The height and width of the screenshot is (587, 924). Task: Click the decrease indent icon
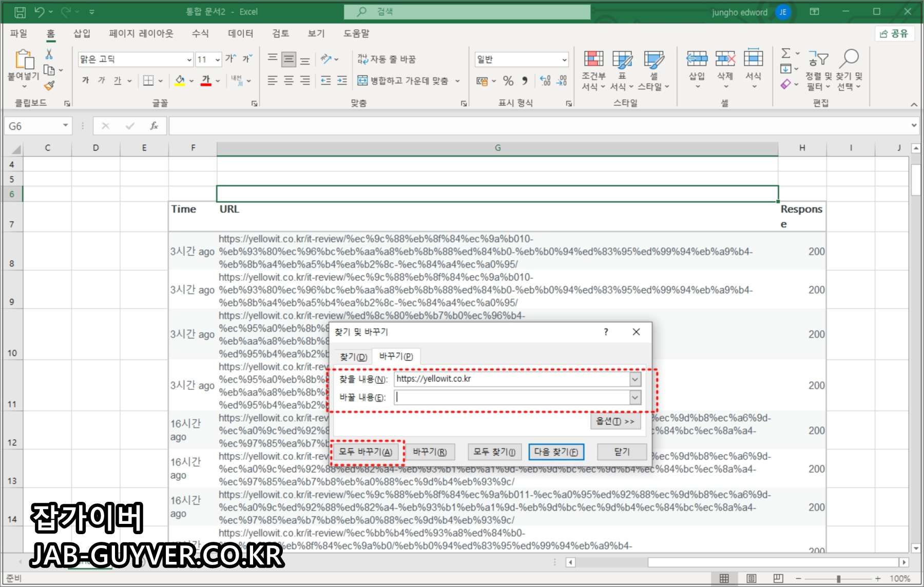[x=326, y=81]
